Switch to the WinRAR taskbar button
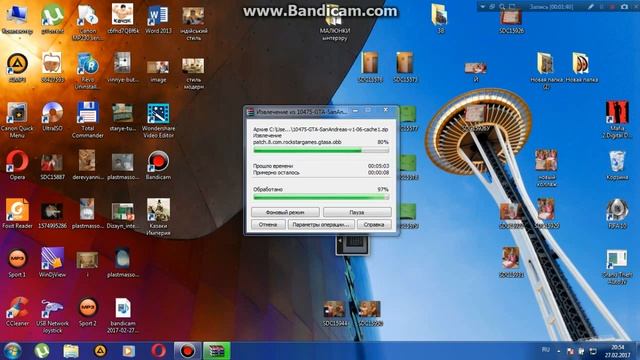640x360 pixels. [216, 351]
